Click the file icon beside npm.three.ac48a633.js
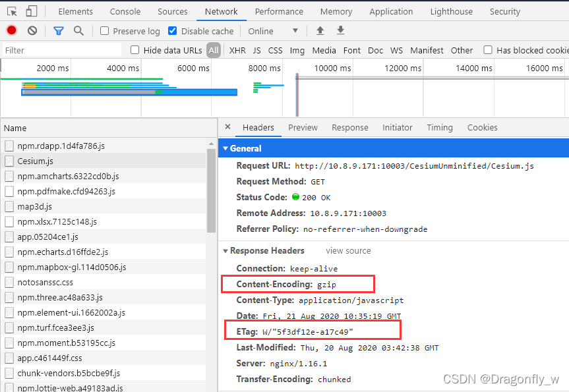Screen dimensions: 569x392 point(9,298)
